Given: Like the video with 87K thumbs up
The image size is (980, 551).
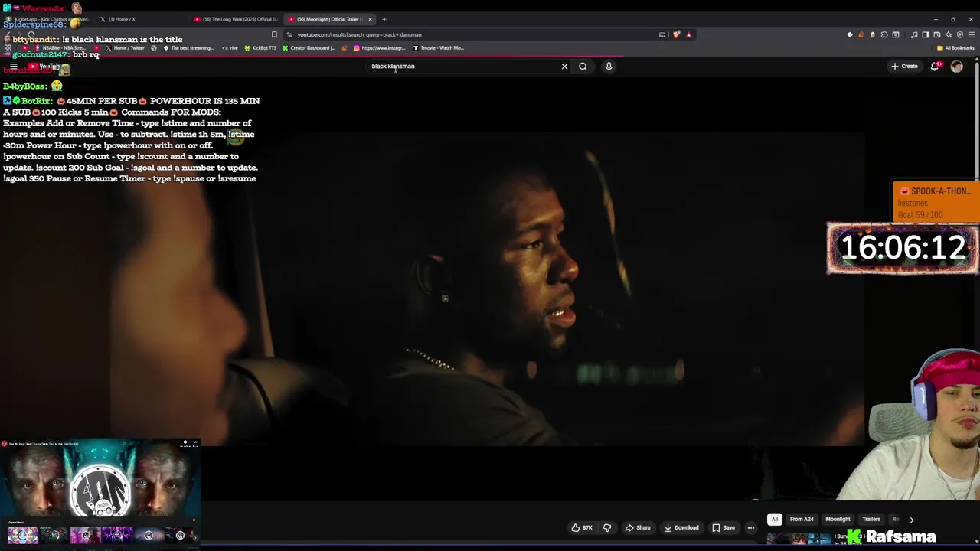Looking at the screenshot, I should click(582, 527).
